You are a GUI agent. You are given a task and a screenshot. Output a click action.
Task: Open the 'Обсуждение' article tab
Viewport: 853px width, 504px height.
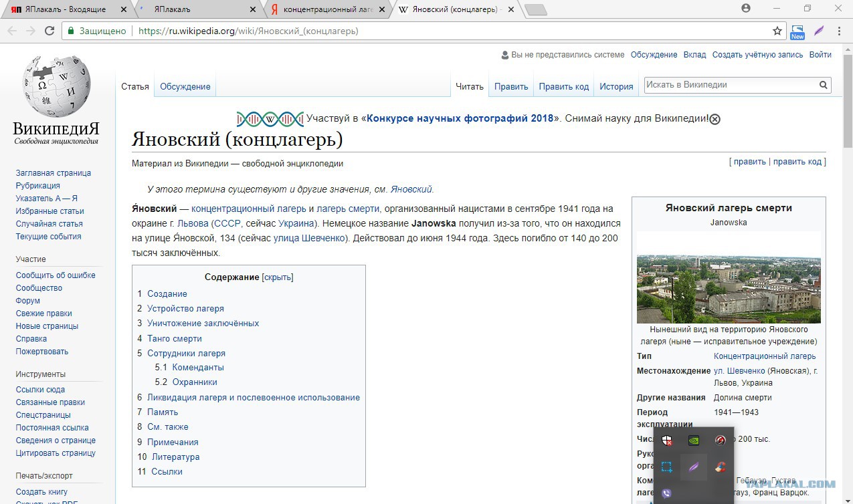point(185,86)
